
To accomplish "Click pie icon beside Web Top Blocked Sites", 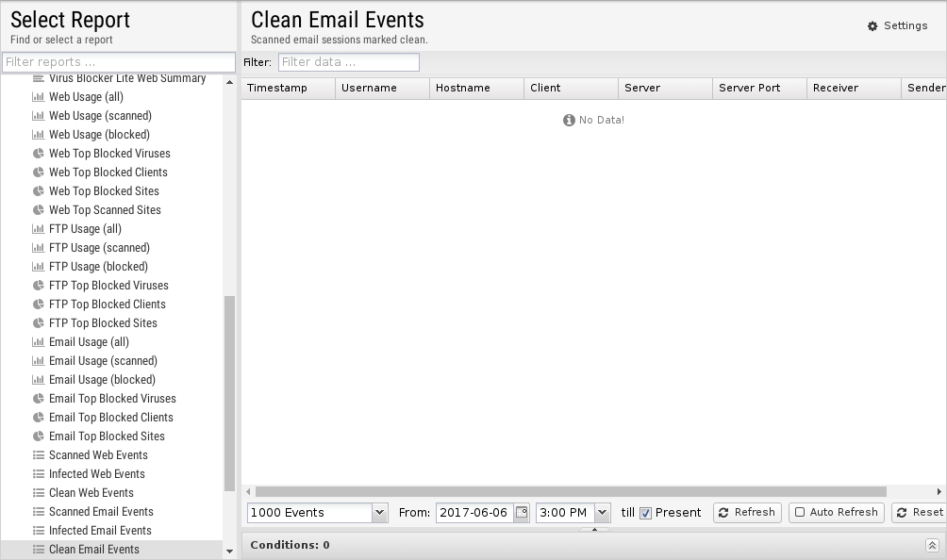I will click(38, 190).
